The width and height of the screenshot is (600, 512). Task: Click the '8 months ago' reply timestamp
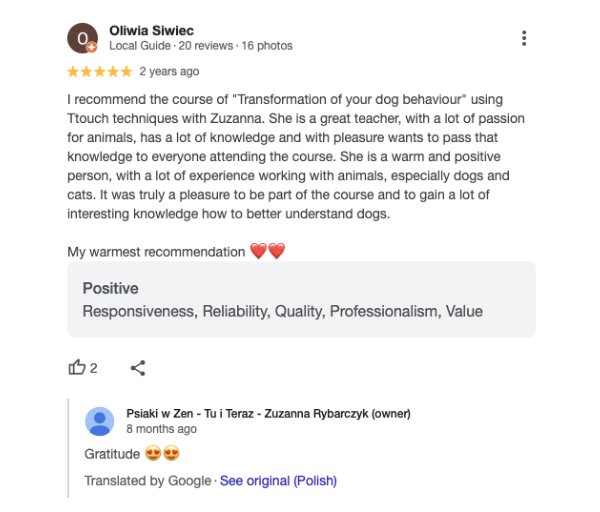(161, 429)
